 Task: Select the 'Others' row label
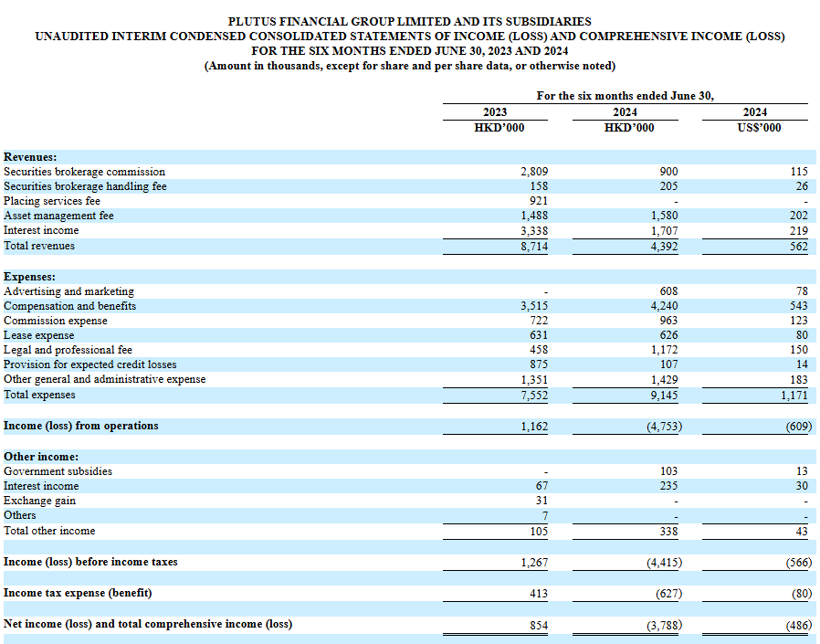point(20,515)
